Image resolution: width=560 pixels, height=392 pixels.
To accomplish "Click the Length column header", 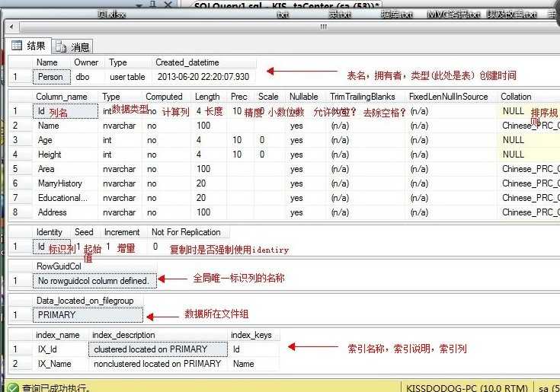I will click(x=207, y=97).
